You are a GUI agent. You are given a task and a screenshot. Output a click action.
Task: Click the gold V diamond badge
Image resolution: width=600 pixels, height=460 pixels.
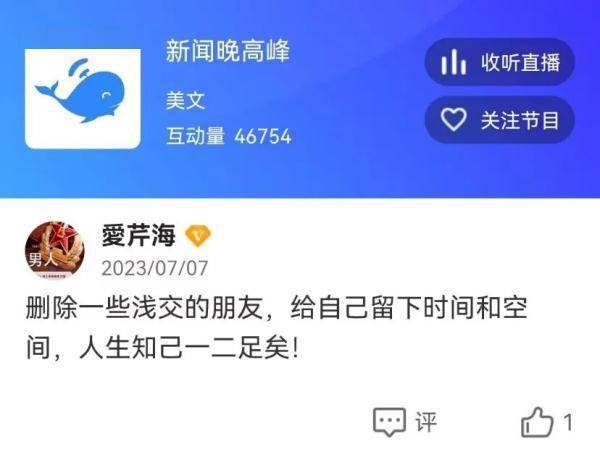click(x=197, y=235)
